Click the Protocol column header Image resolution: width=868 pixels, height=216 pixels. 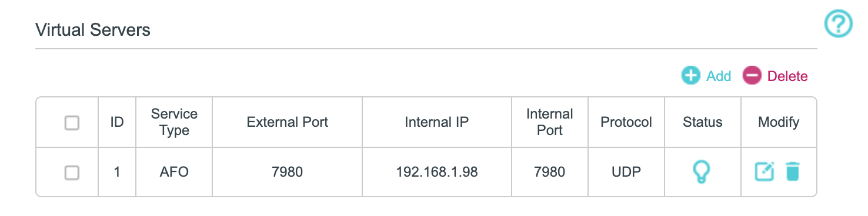coord(626,122)
